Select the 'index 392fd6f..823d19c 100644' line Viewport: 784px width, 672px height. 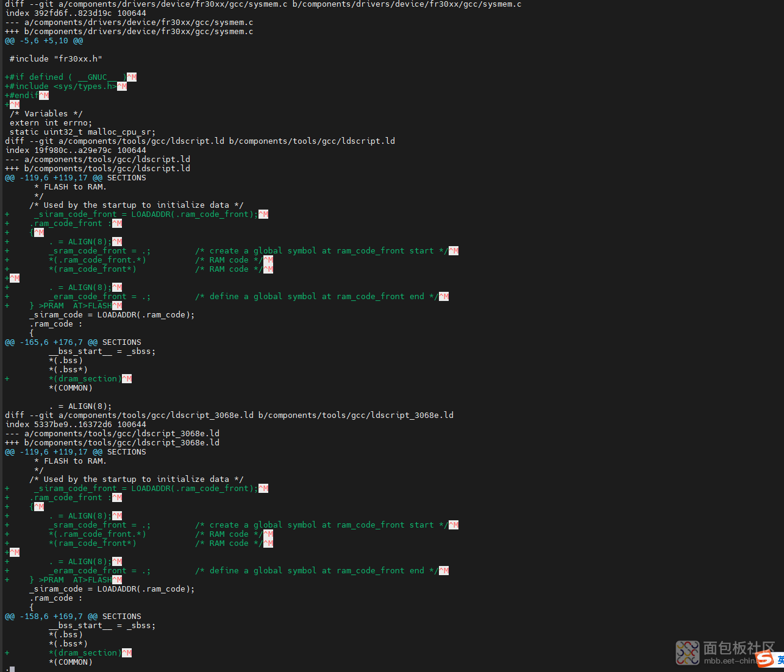click(x=76, y=13)
